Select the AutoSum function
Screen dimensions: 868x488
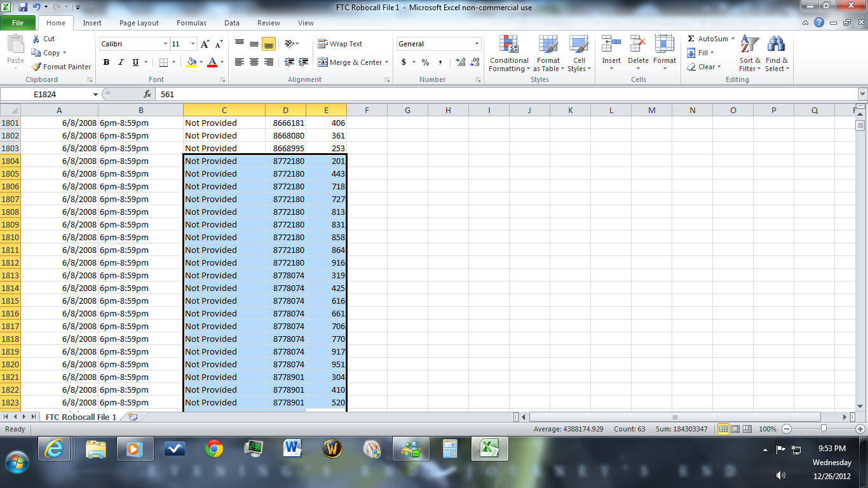click(707, 39)
